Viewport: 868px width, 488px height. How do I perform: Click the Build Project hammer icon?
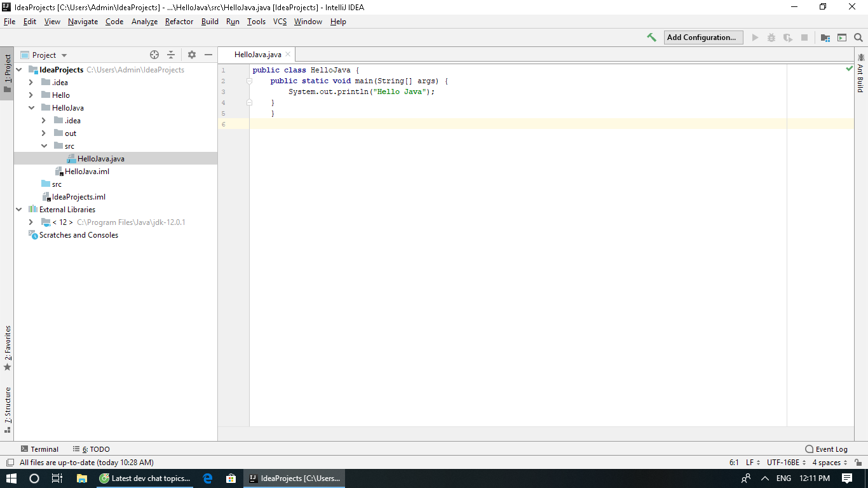click(x=651, y=37)
